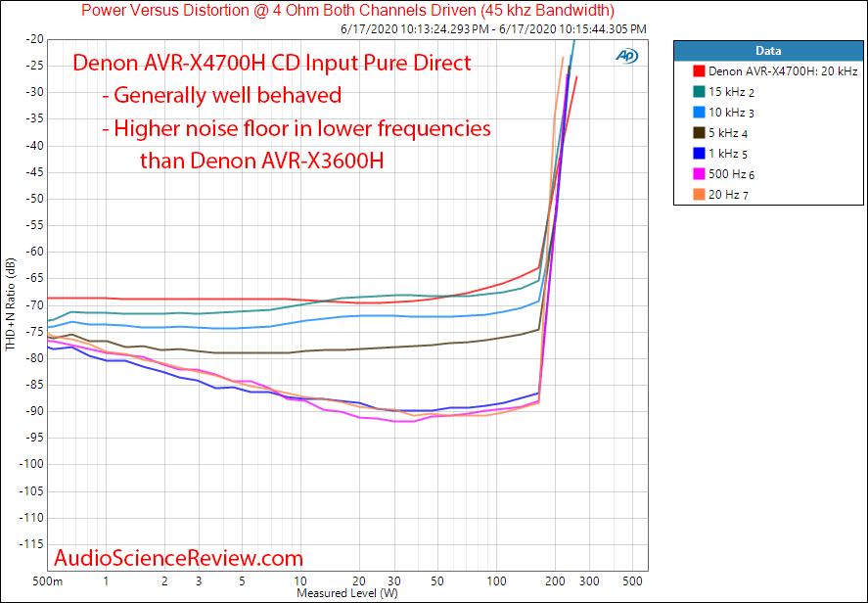
Task: Click the Data legend header
Action: pos(768,51)
